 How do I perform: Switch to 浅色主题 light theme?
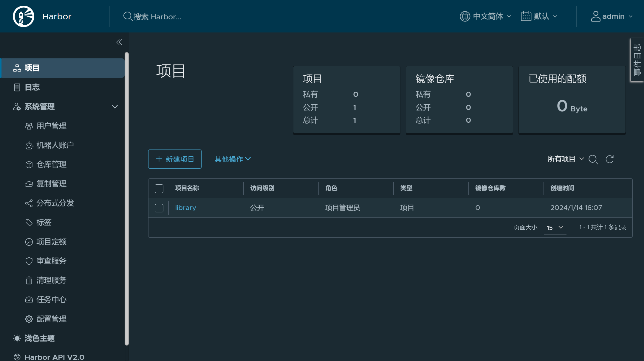pyautogui.click(x=39, y=338)
